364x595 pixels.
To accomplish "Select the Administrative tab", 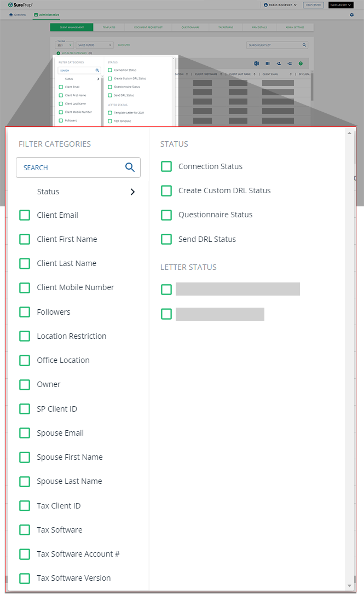I will [x=47, y=15].
